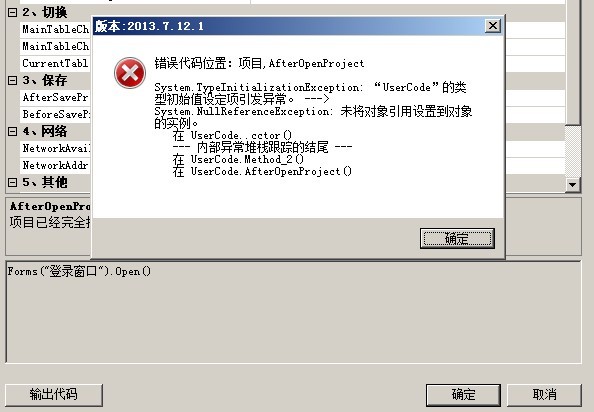Click the scrollbar down arrow
This screenshot has width=594, height=412.
coord(573,185)
